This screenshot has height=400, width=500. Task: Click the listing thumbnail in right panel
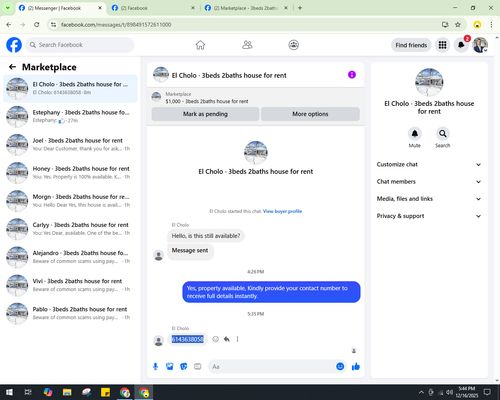tap(429, 82)
